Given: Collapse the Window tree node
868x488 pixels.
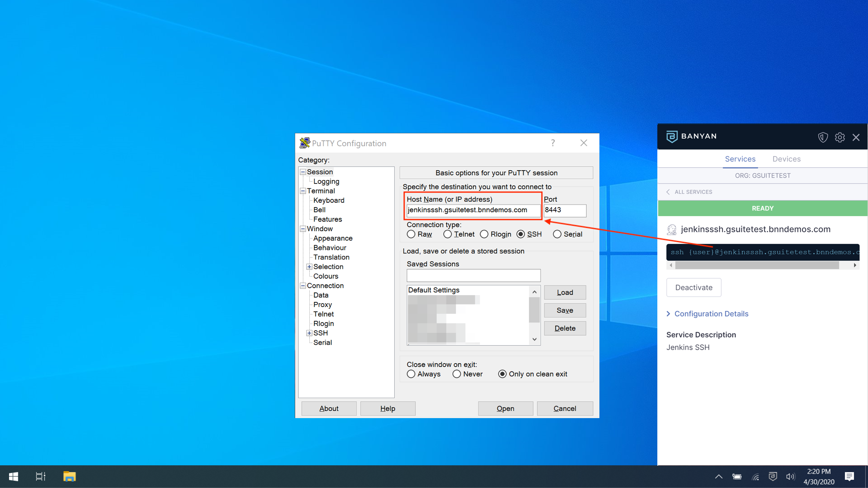Looking at the screenshot, I should (x=303, y=229).
